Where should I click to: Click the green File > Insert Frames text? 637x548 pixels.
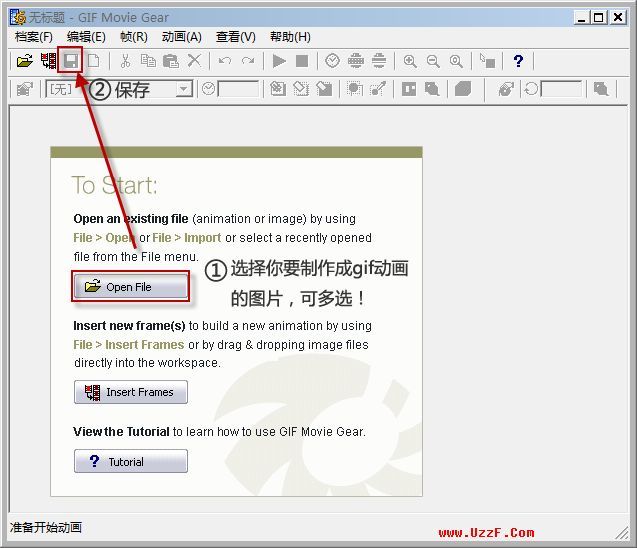tap(129, 344)
